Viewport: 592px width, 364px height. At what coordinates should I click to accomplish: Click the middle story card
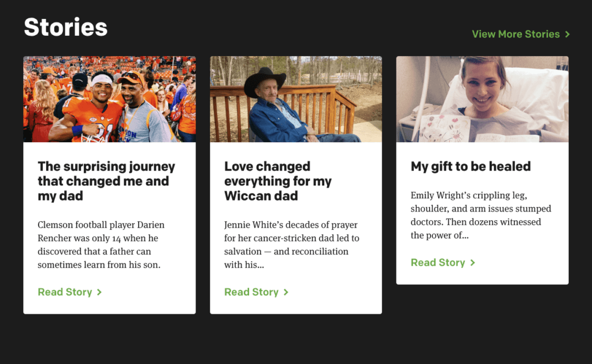click(295, 184)
